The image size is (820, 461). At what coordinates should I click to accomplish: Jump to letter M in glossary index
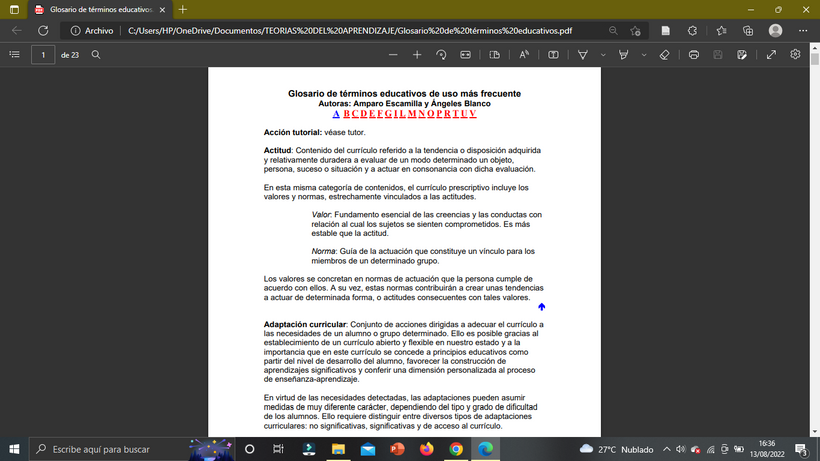point(412,113)
